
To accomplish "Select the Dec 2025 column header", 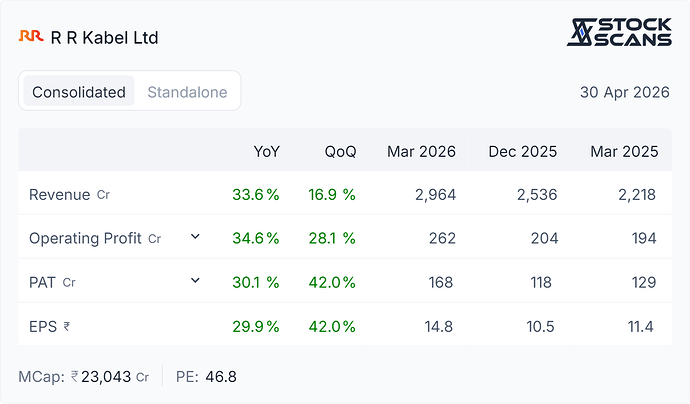I will coord(522,151).
